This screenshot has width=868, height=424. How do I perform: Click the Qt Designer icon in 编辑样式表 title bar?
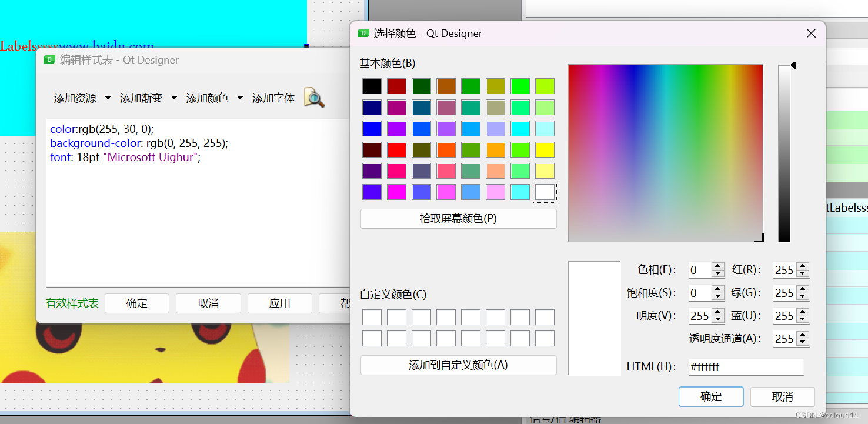point(49,59)
